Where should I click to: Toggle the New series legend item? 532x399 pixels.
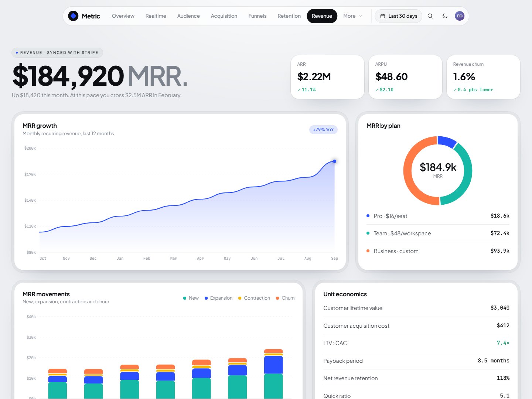[191, 298]
